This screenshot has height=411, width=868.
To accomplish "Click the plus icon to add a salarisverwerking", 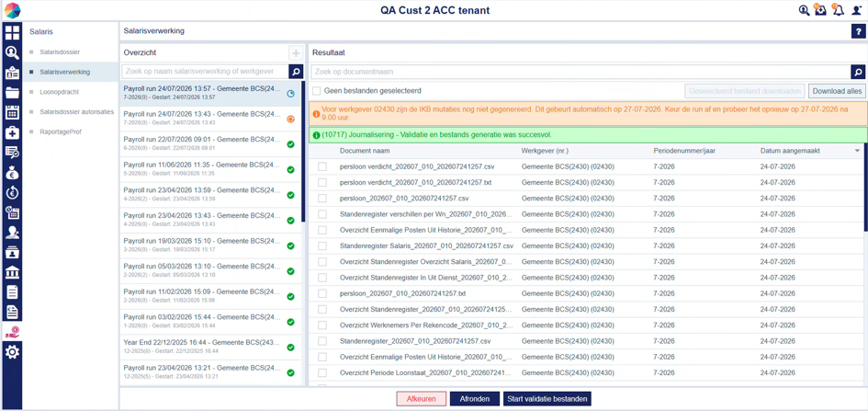I will point(296,53).
